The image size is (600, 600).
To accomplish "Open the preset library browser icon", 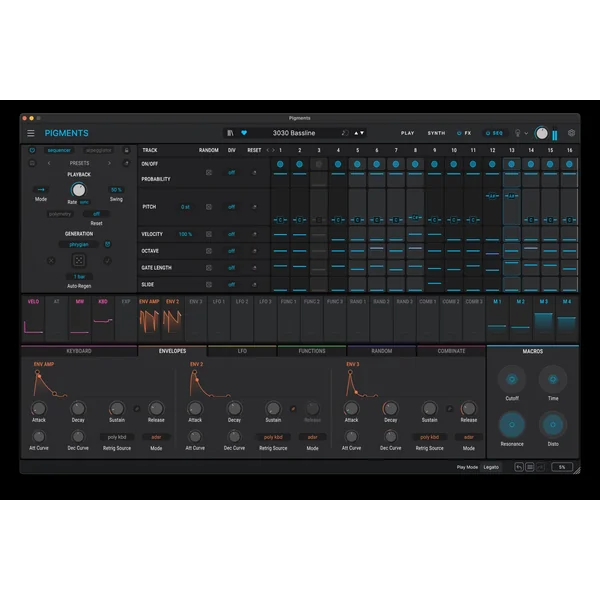I will (x=230, y=133).
